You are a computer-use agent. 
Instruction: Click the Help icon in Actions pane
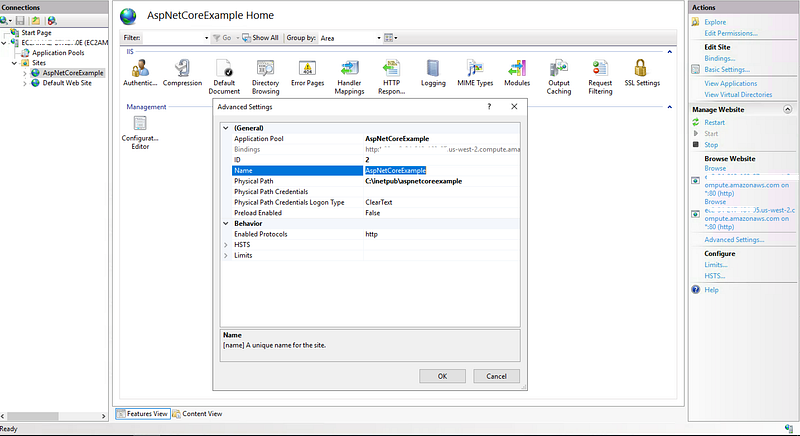(695, 290)
